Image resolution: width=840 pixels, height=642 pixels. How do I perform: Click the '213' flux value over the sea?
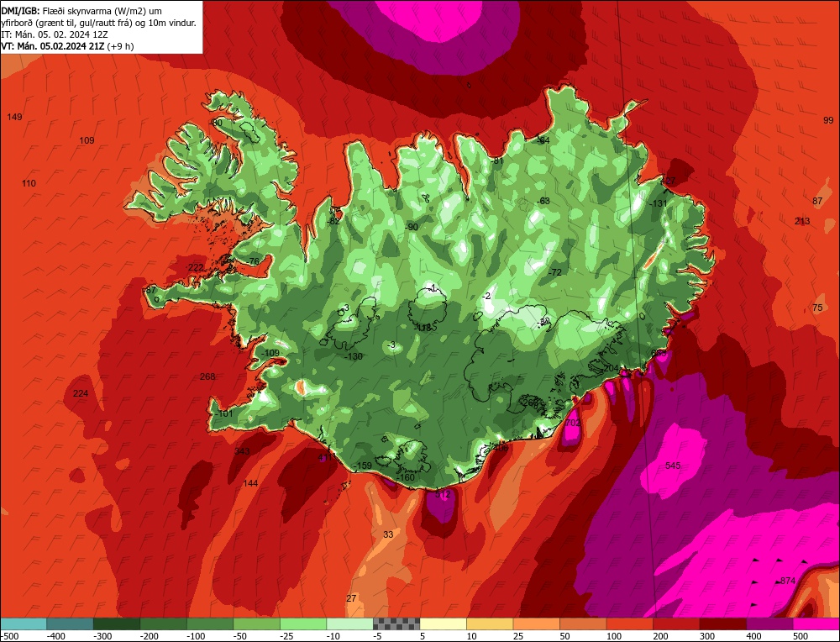tap(802, 221)
